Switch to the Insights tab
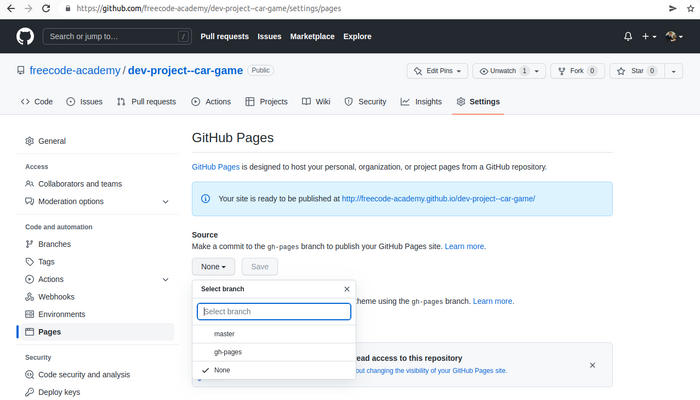700x400 pixels. [x=421, y=102]
